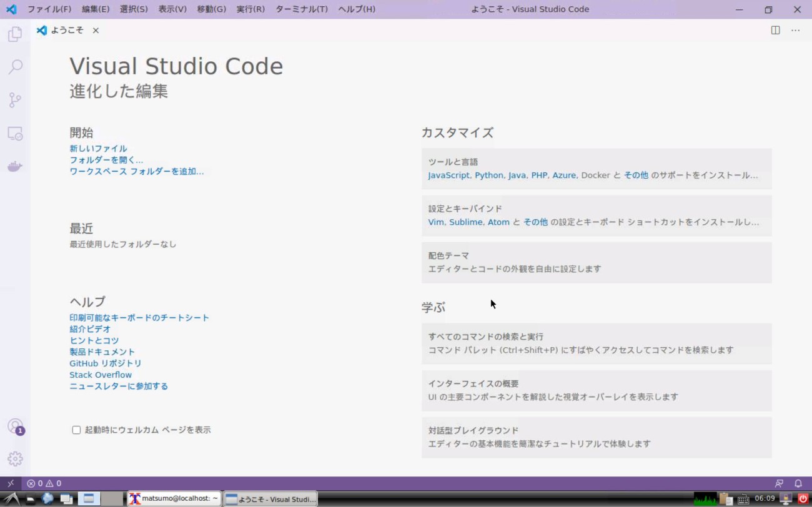Screen dimensions: 812x507
Task: Open the 移動(G) menu
Action: pos(211,9)
